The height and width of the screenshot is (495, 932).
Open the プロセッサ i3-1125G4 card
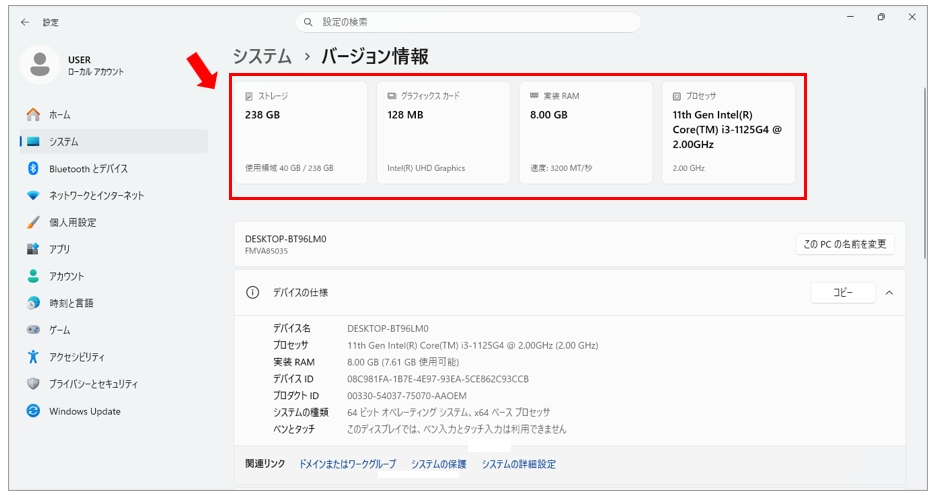tap(729, 133)
